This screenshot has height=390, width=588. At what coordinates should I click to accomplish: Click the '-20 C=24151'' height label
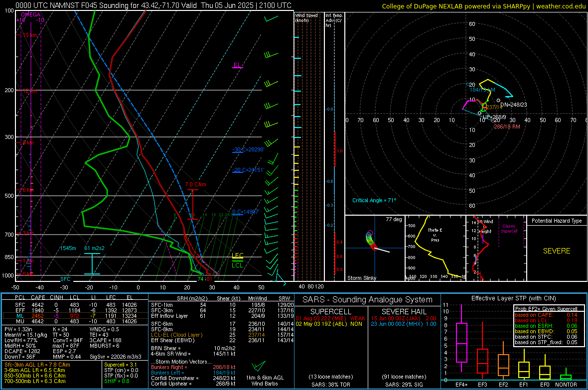[x=248, y=170]
